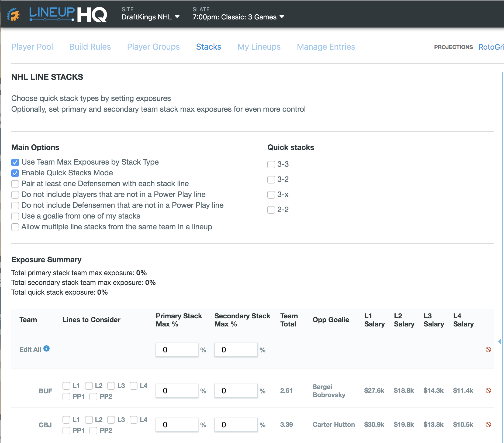Check the PP2 box for BUF

point(93,397)
